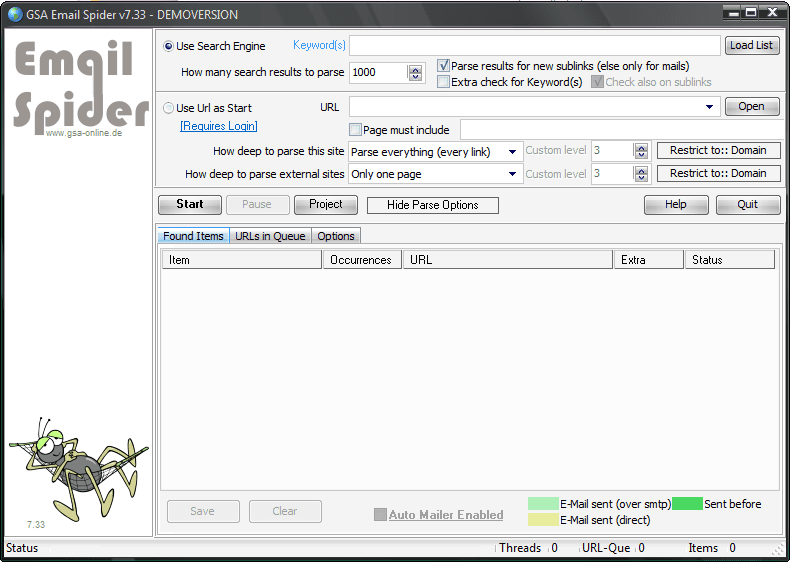Open the Options tab

[336, 236]
